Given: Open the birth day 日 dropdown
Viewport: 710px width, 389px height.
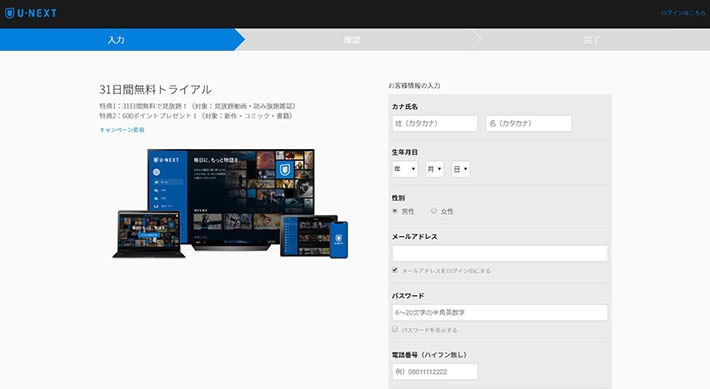Looking at the screenshot, I should (x=461, y=169).
